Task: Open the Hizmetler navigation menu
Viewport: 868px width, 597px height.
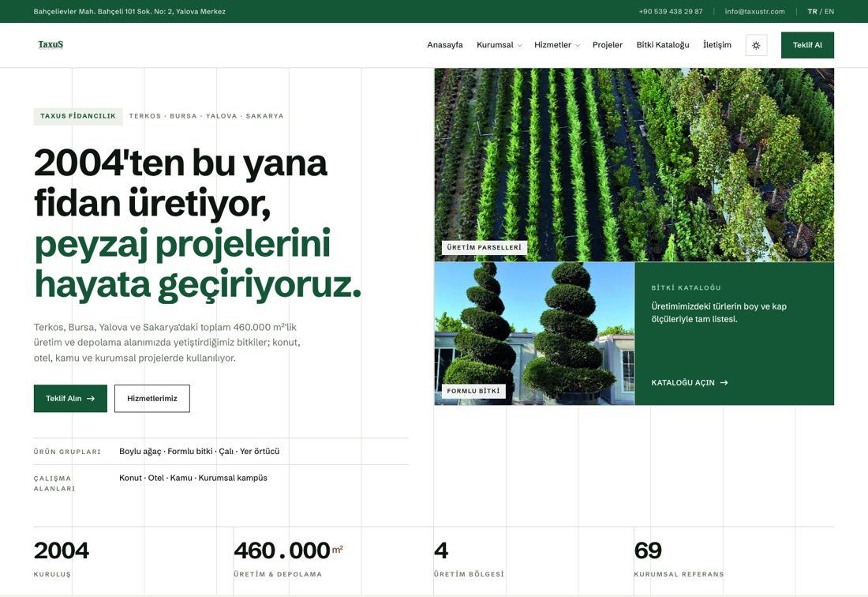Action: (552, 45)
